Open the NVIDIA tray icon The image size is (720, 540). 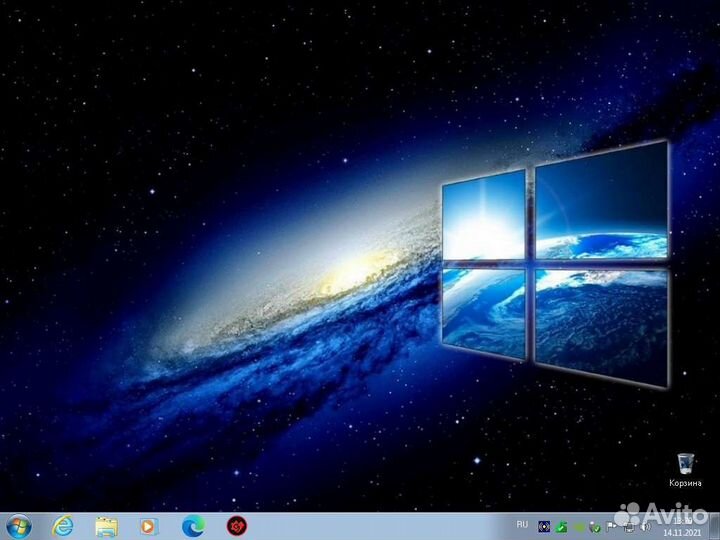pos(579,526)
